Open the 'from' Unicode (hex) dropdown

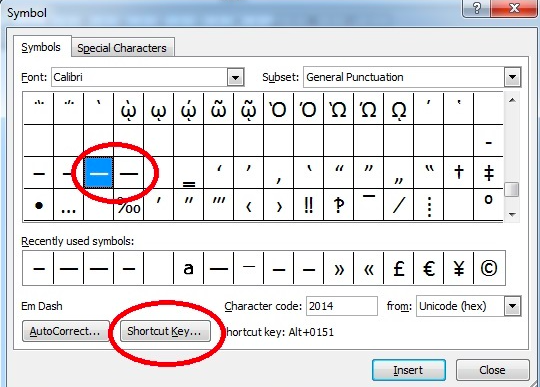512,306
